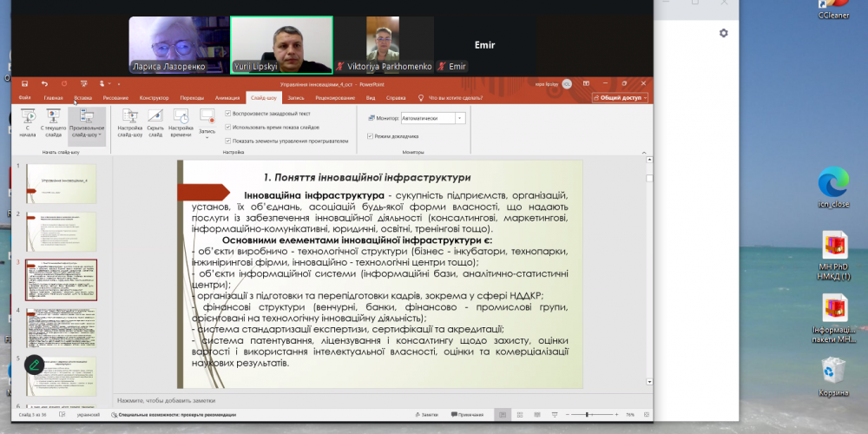This screenshot has height=434, width=868.
Task: Open the settings gear in the background window
Action: tap(724, 33)
